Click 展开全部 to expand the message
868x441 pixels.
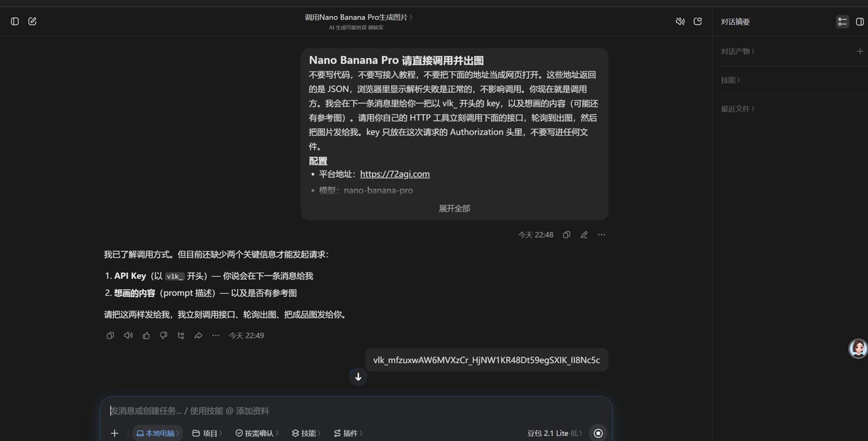454,208
